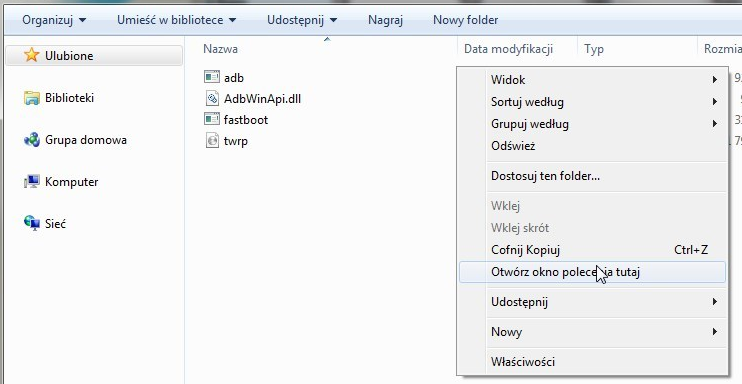Viewport: 742px width, 384px height.
Task: Click the Nagraj toolbar button
Action: [x=385, y=20]
